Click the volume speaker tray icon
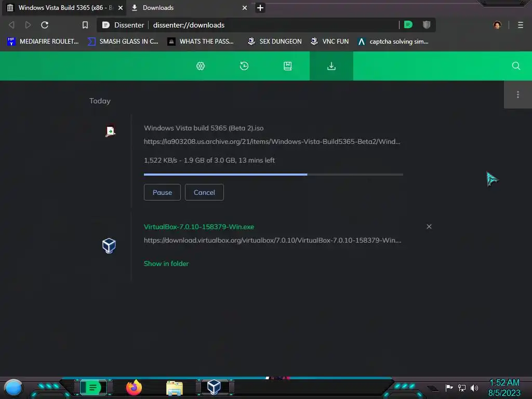Screen dimensions: 532x399 click(474, 388)
